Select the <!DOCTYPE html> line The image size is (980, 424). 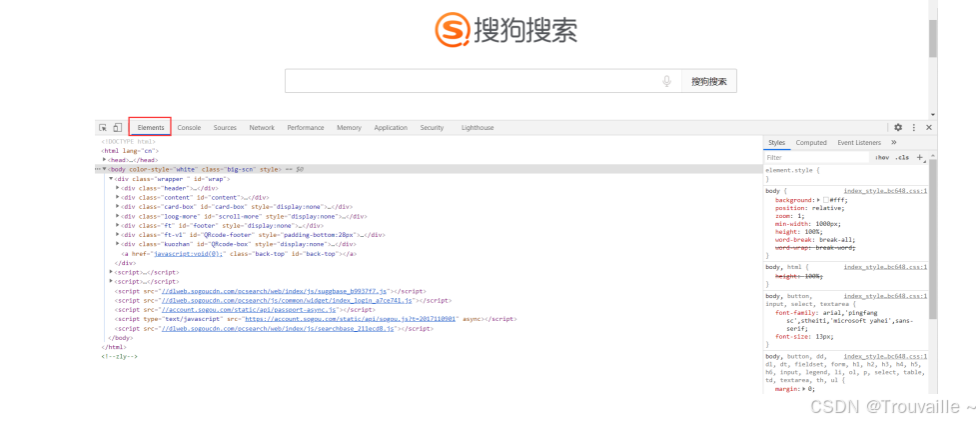129,141
